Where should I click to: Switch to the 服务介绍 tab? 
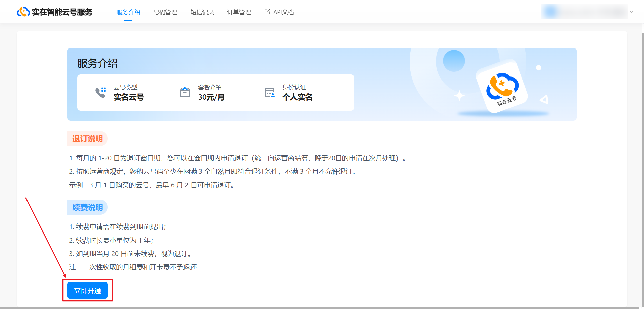tap(128, 12)
